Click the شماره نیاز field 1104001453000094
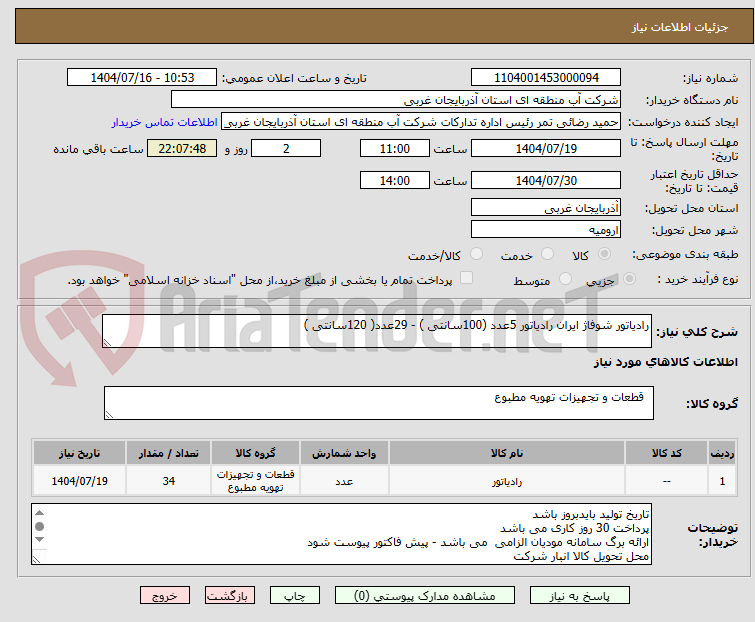The width and height of the screenshot is (755, 622). (x=546, y=78)
